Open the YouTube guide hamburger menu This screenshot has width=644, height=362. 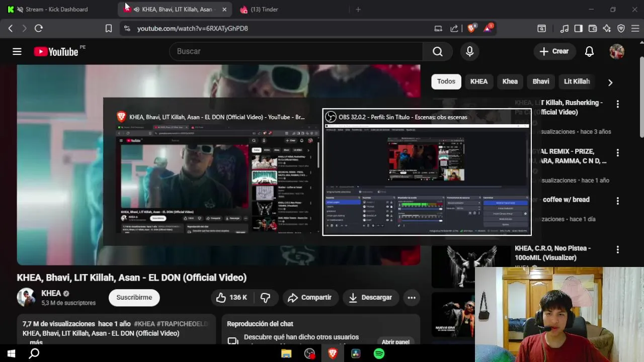click(17, 51)
